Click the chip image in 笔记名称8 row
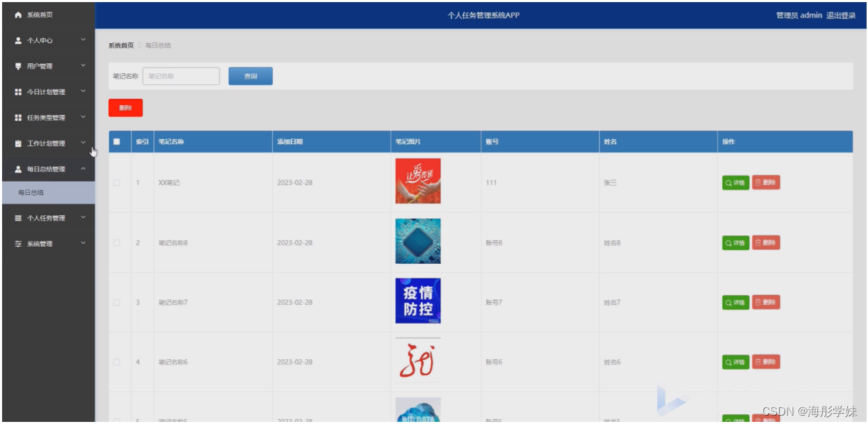Image resolution: width=868 pixels, height=424 pixels. tap(418, 241)
